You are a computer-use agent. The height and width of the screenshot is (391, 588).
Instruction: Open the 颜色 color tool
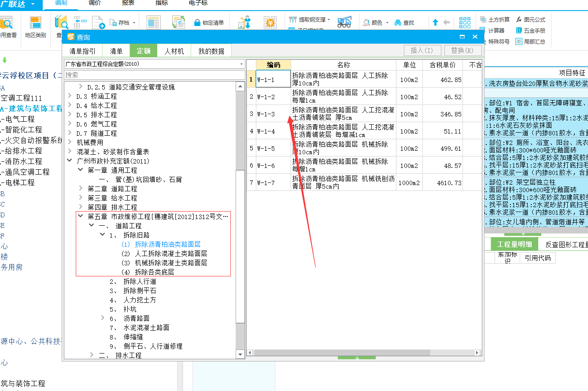click(x=373, y=22)
